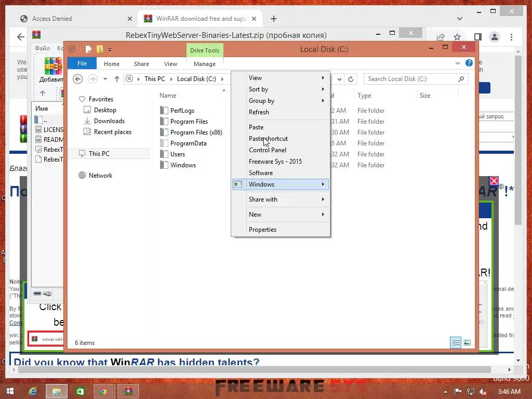The height and width of the screenshot is (399, 532).
Task: Choose Paste shortcut in context menu
Action: [281, 138]
